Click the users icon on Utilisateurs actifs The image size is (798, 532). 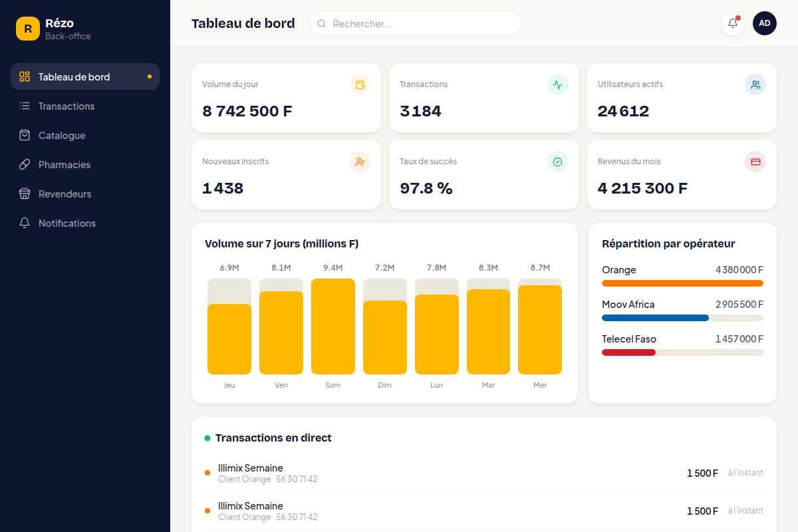click(x=755, y=84)
